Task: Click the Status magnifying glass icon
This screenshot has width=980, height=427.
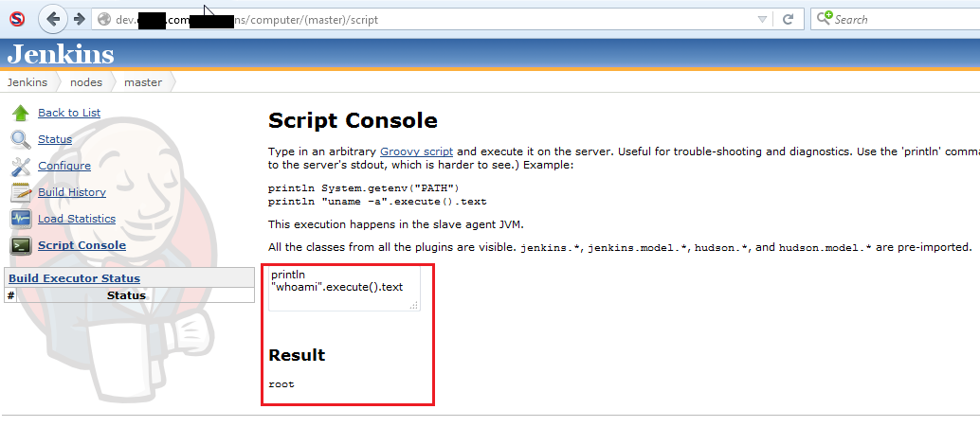Action: [x=21, y=140]
